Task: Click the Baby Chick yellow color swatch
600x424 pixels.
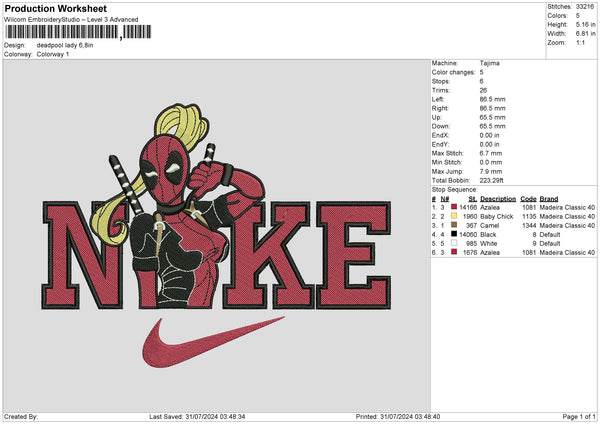Action: [454, 216]
